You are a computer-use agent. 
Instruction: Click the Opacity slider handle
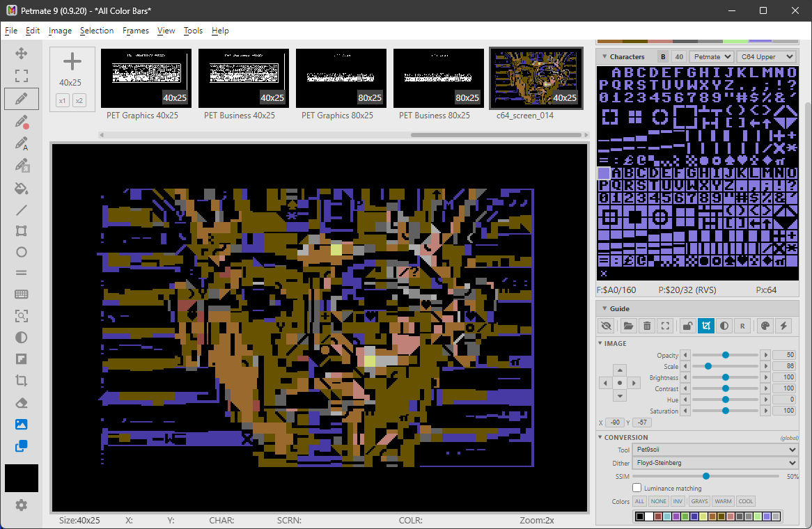tap(726, 355)
